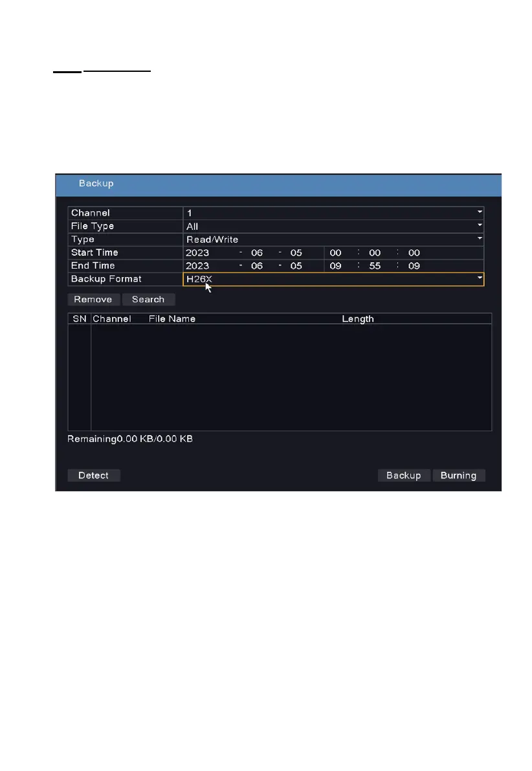Viewport: 532px width, 771px height.
Task: Select the End Time day field 05
Action: [x=296, y=266]
